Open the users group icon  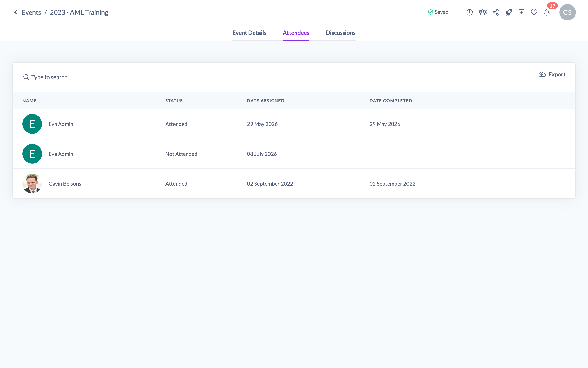[483, 12]
